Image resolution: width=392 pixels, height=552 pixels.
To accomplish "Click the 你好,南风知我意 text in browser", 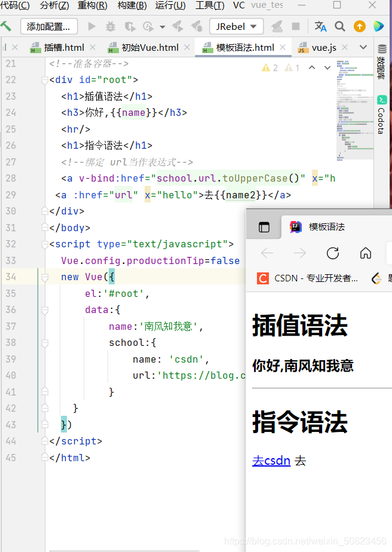I will coord(303,366).
